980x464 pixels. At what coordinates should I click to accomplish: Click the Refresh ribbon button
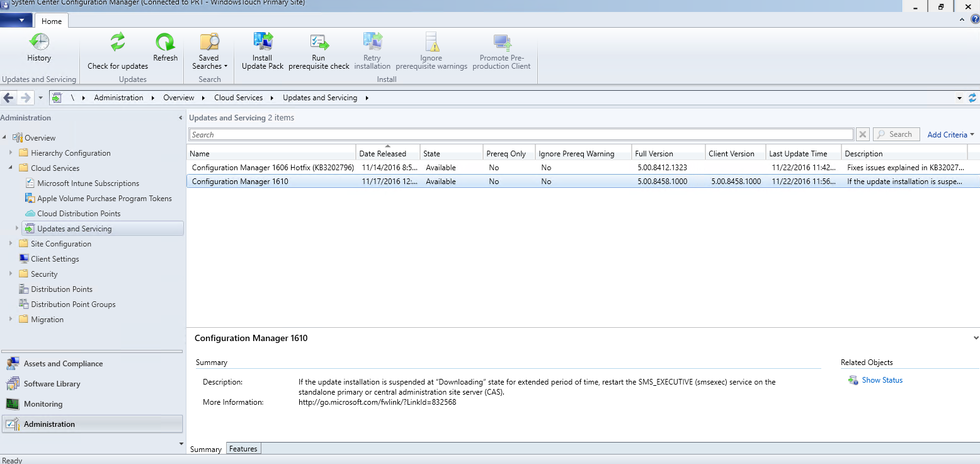pos(165,48)
